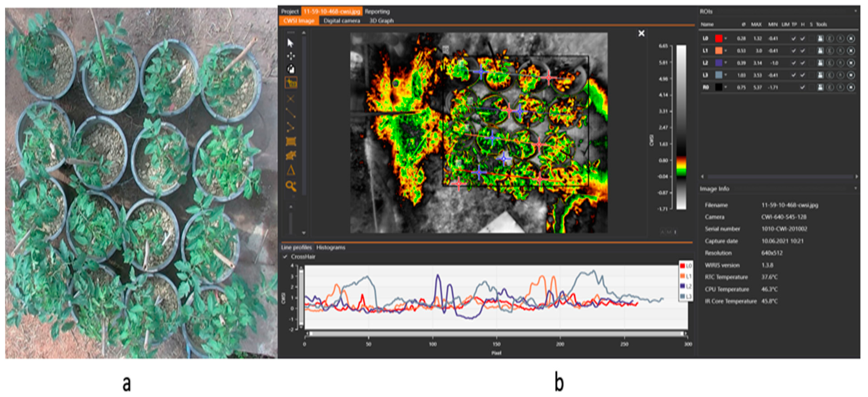Select the polyline ROI tool
Image resolution: width=868 pixels, height=397 pixels.
click(x=290, y=127)
